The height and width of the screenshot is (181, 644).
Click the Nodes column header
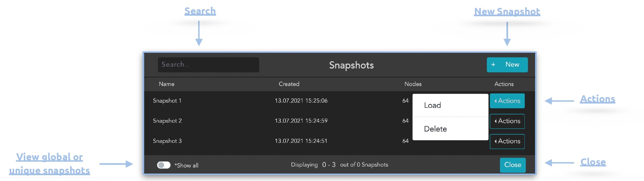coord(413,84)
